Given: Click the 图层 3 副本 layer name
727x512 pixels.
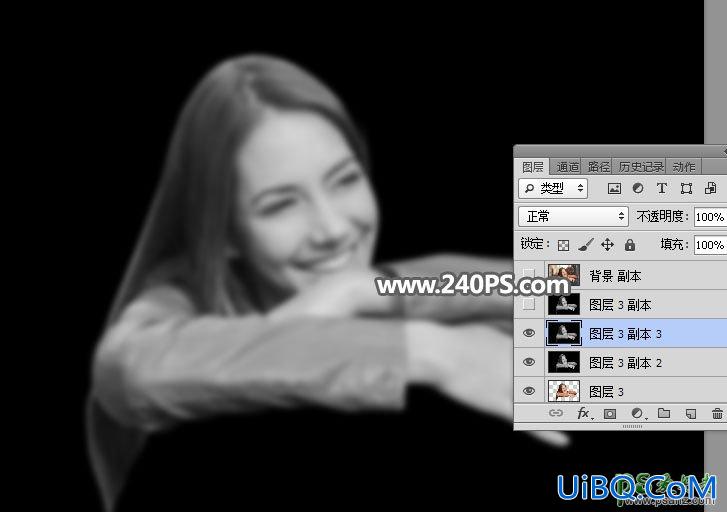Looking at the screenshot, I should click(x=620, y=305).
